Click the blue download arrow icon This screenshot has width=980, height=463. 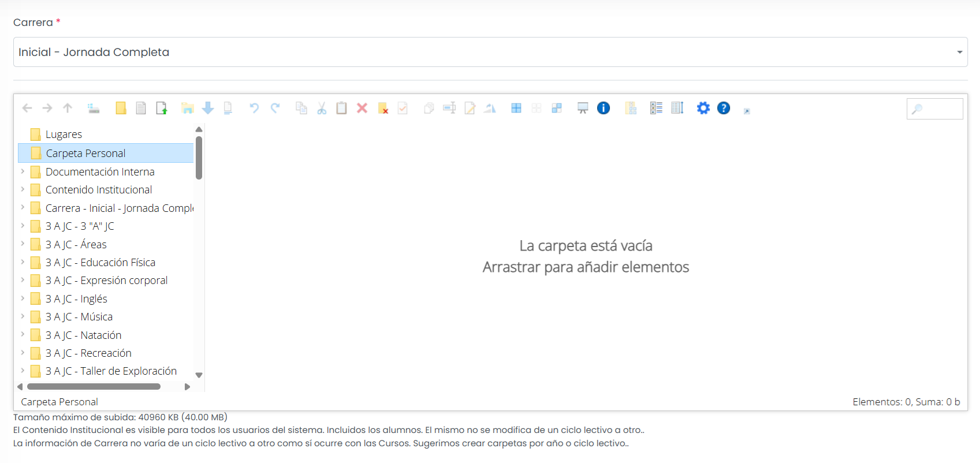click(x=208, y=108)
